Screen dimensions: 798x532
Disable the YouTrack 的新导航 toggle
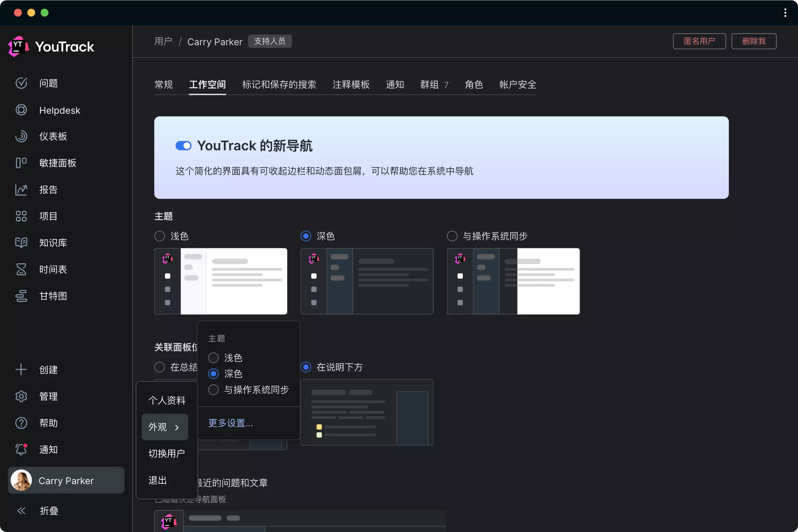(183, 145)
